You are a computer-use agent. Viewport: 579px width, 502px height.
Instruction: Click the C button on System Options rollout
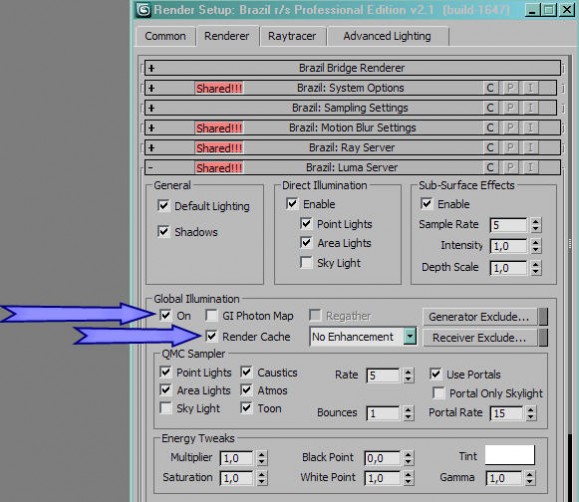(x=490, y=88)
